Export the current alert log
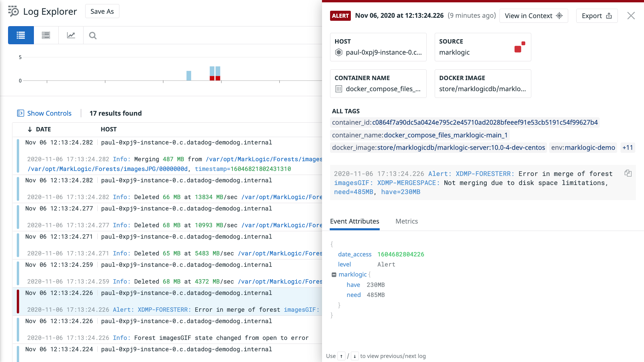Image resolution: width=644 pixels, height=362 pixels. coord(596,16)
